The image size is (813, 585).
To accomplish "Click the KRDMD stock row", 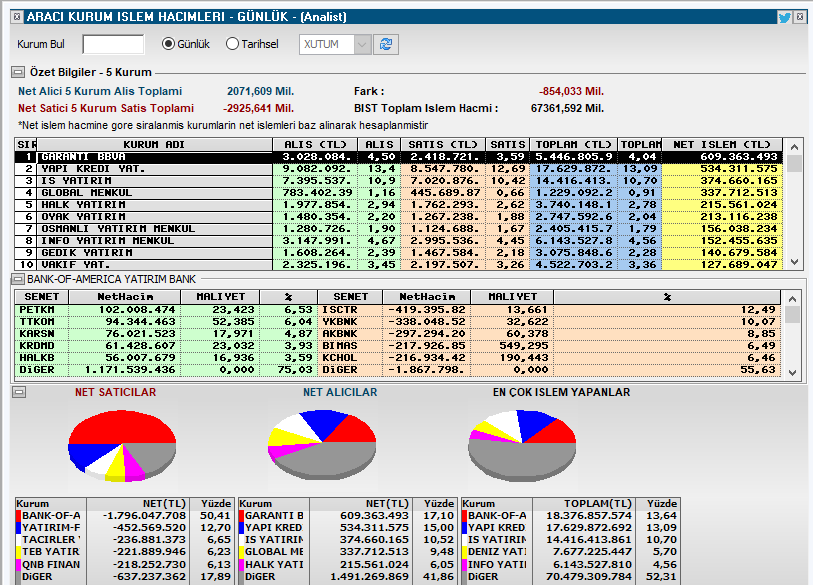I will 166,345.
